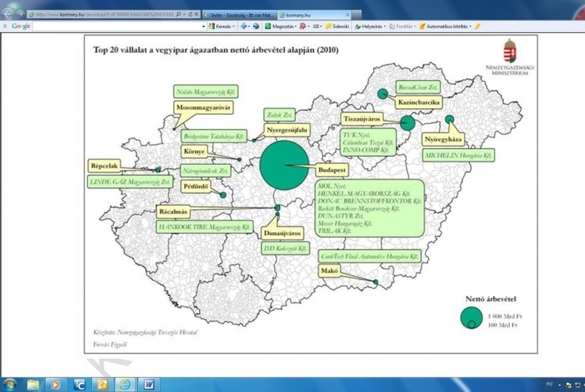The width and height of the screenshot is (585, 392).
Task: Click the kormany.hu URL in the address bar
Action: pos(104,15)
